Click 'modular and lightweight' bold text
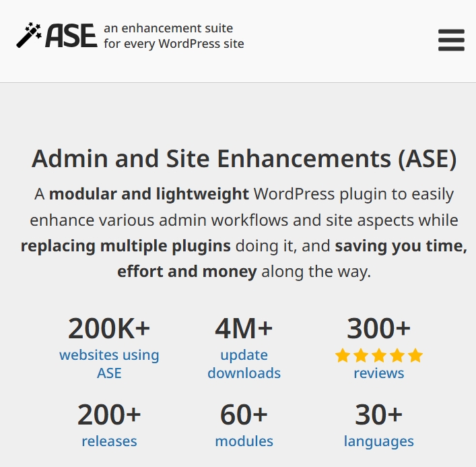Image resolution: width=476 pixels, height=467 pixels. 149,194
